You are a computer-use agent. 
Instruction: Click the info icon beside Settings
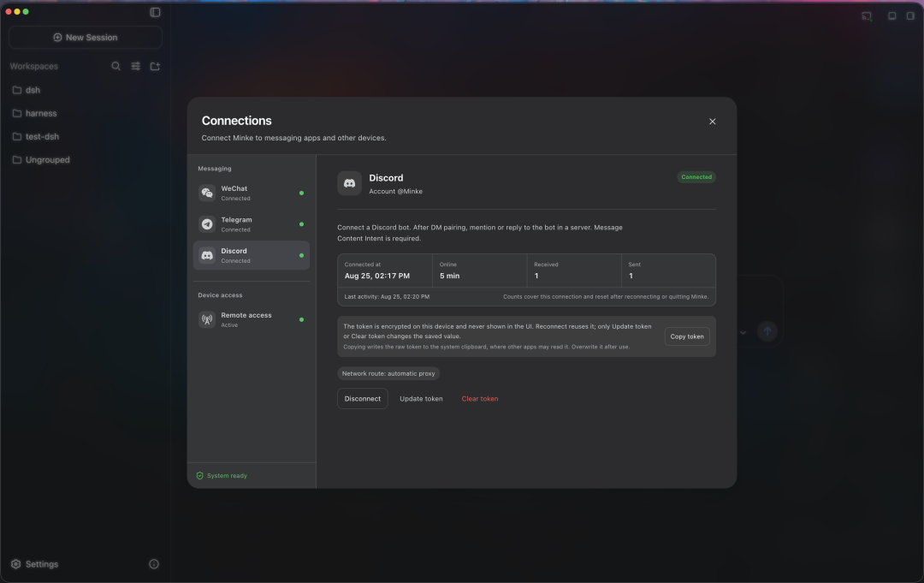point(154,564)
